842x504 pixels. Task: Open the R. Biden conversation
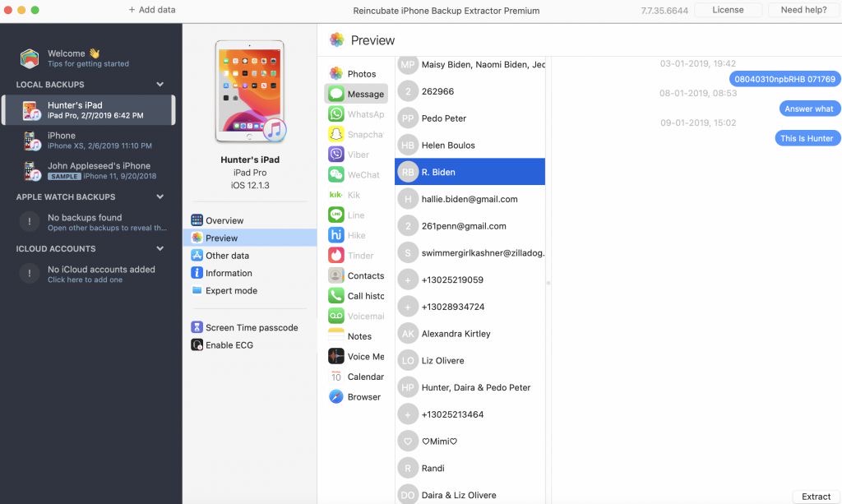click(x=470, y=172)
